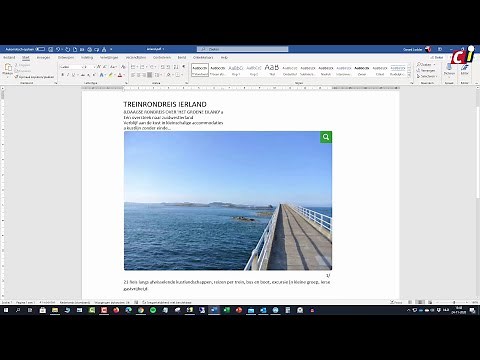Image resolution: width=480 pixels, height=360 pixels.
Task: Click the Center alignment icon
Action: pos(138,75)
